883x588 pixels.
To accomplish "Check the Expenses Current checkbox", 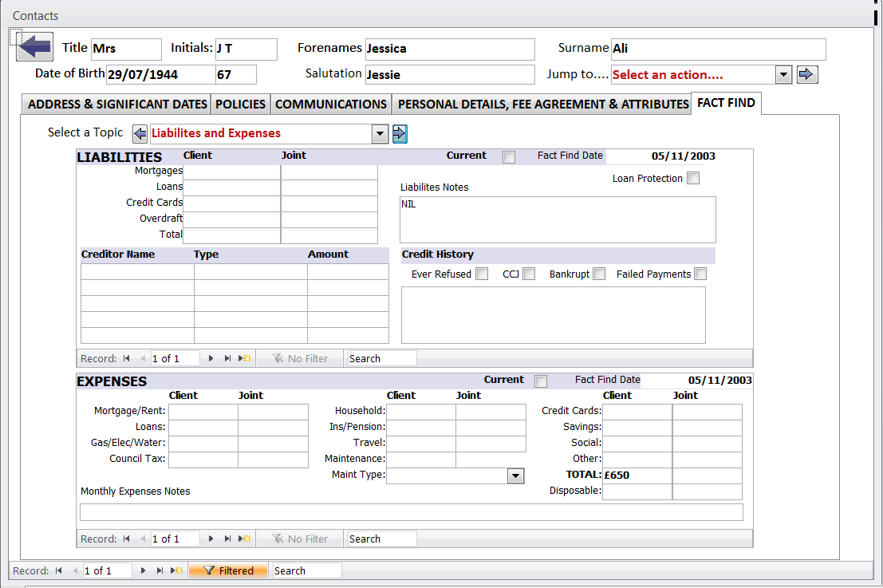I will point(541,381).
